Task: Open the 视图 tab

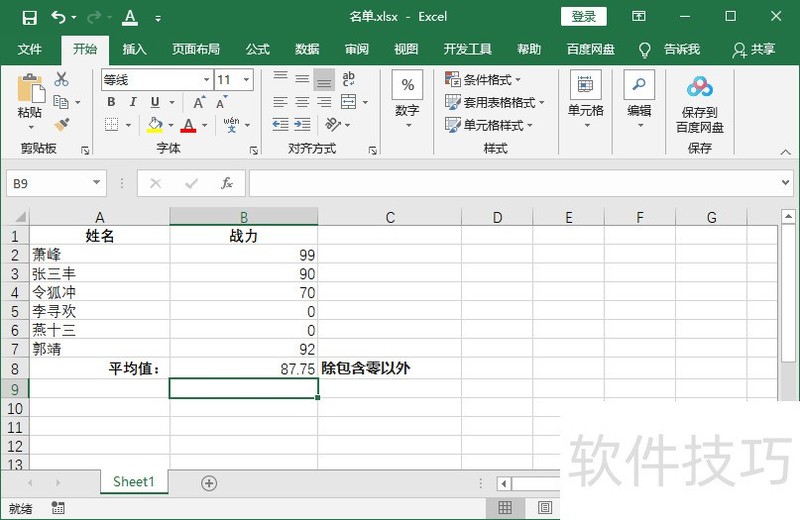Action: [406, 49]
